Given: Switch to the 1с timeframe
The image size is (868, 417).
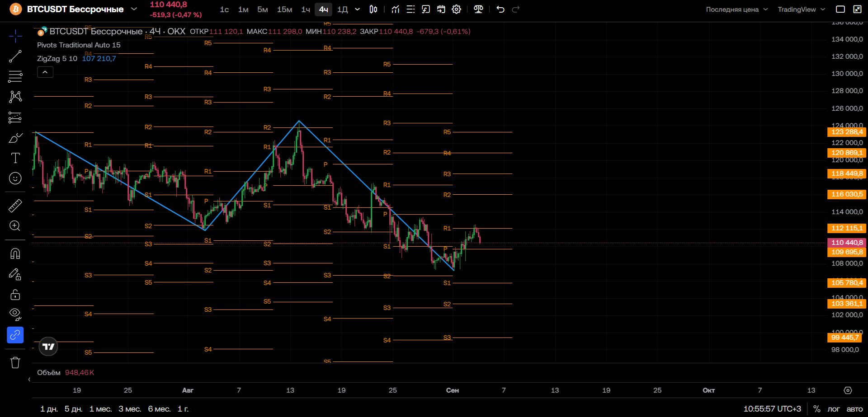Looking at the screenshot, I should (x=224, y=9).
